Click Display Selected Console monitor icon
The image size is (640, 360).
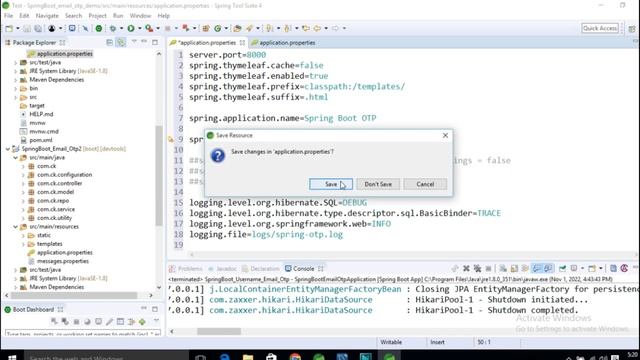[x=574, y=268]
